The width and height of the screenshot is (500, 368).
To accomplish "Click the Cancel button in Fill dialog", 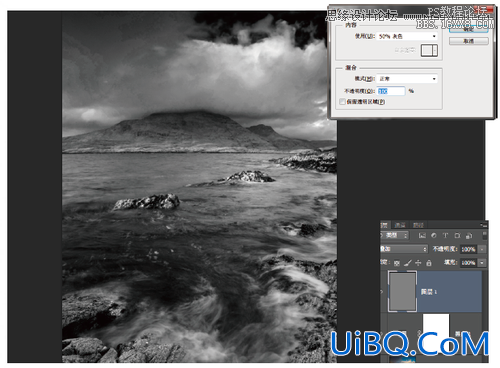I will [469, 41].
